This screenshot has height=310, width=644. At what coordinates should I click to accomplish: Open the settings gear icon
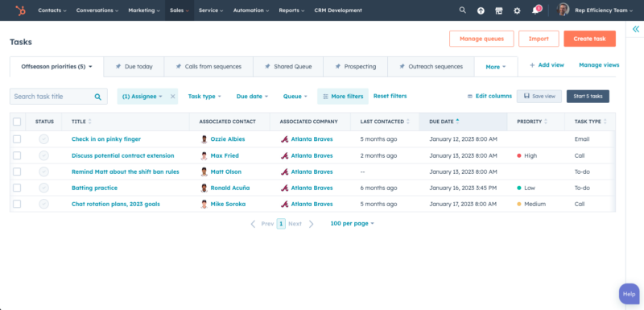[517, 10]
